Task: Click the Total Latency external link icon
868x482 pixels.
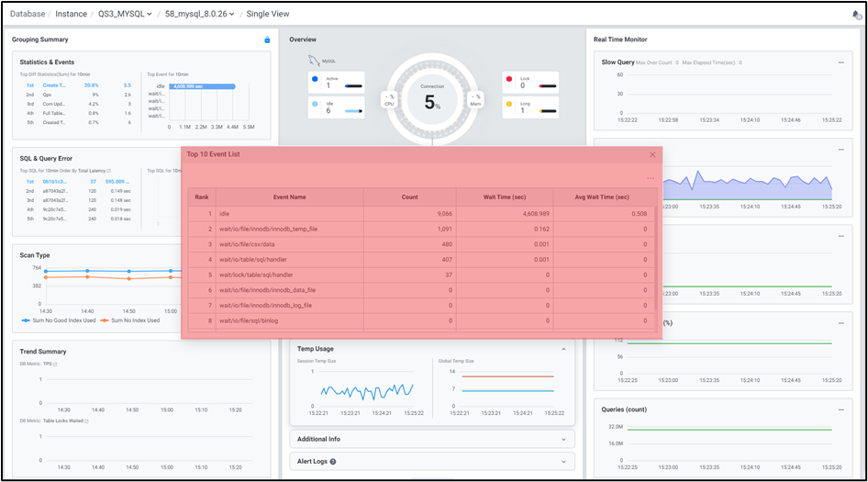Action: tap(109, 171)
